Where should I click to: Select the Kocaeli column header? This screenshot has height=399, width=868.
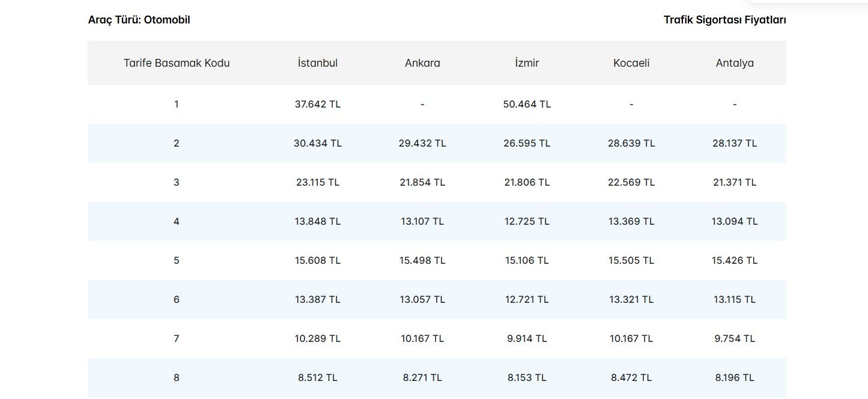(x=631, y=63)
